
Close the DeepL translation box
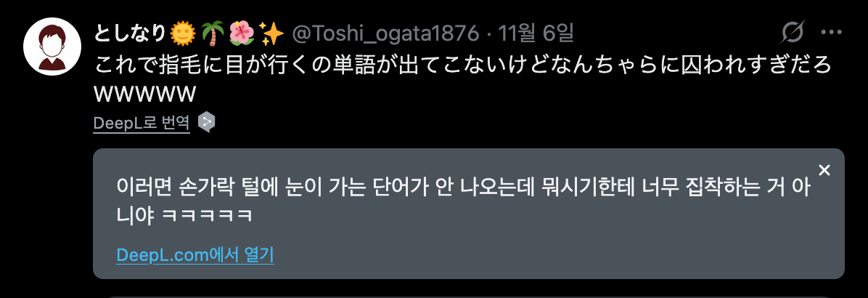click(x=824, y=171)
